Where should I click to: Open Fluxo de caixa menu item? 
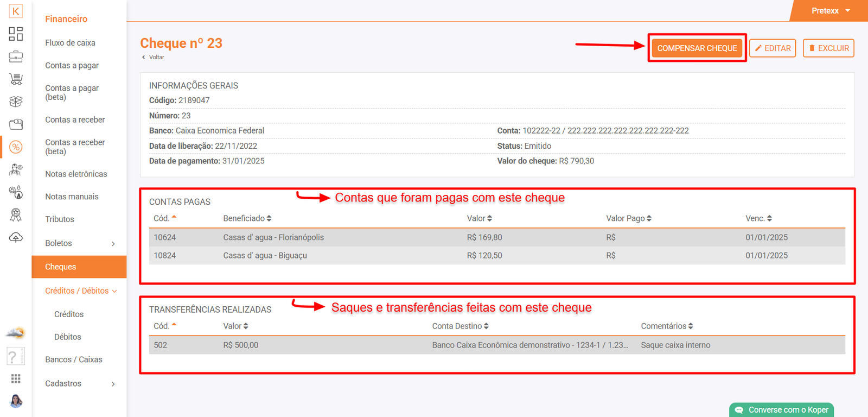point(70,43)
